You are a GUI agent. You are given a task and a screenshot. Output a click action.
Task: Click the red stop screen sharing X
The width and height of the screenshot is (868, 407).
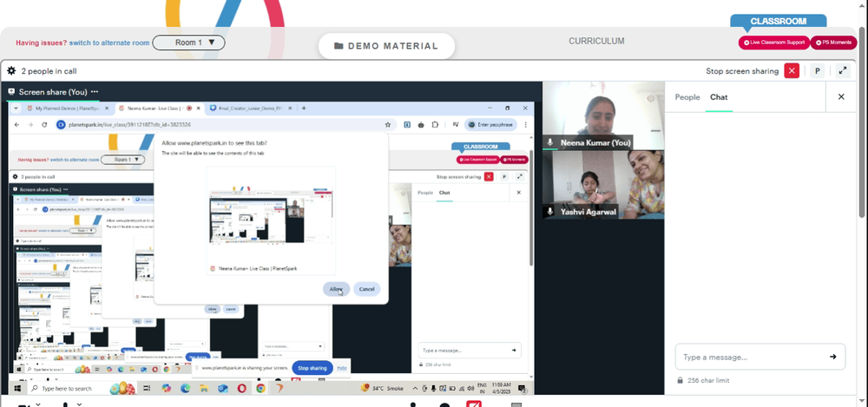pos(792,71)
